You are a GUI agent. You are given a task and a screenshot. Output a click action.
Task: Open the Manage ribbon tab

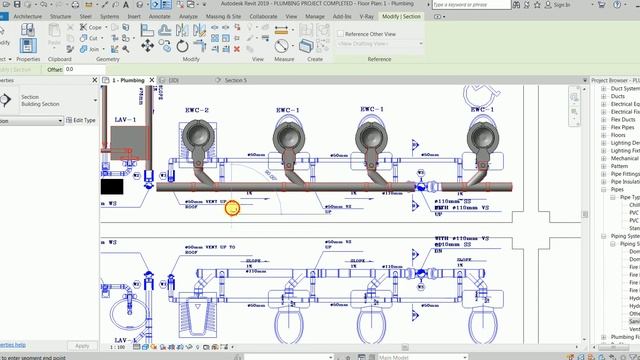point(315,17)
